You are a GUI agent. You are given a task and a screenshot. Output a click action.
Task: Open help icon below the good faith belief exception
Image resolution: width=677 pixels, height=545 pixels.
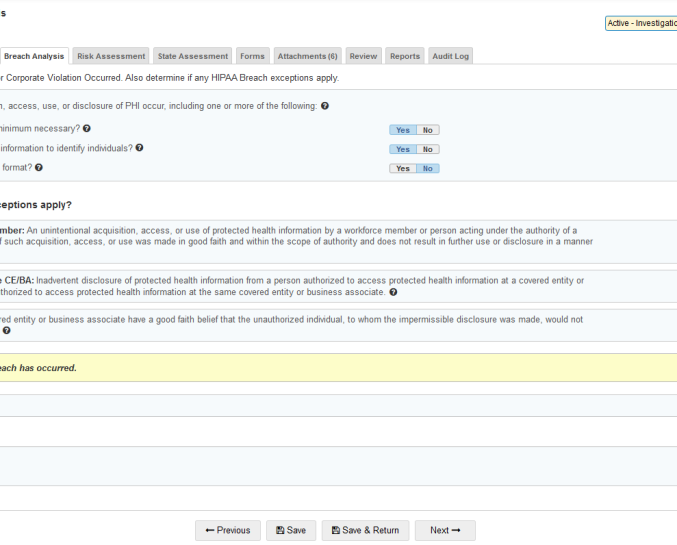[7, 331]
